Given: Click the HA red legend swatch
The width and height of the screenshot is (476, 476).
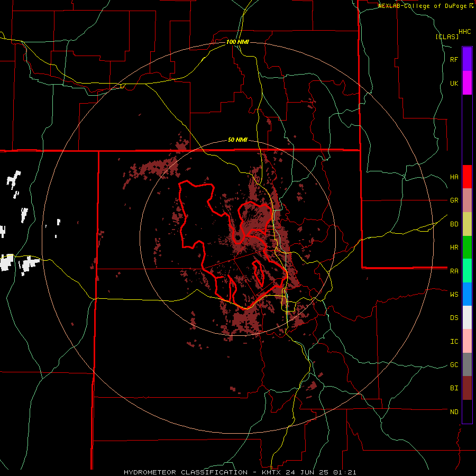Looking at the screenshot, I should 467,177.
